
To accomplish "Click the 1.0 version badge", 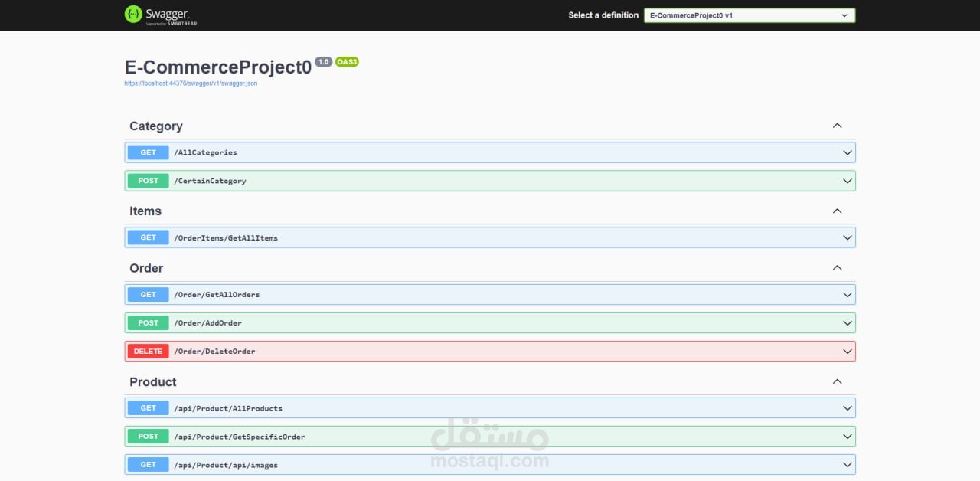I will 323,62.
